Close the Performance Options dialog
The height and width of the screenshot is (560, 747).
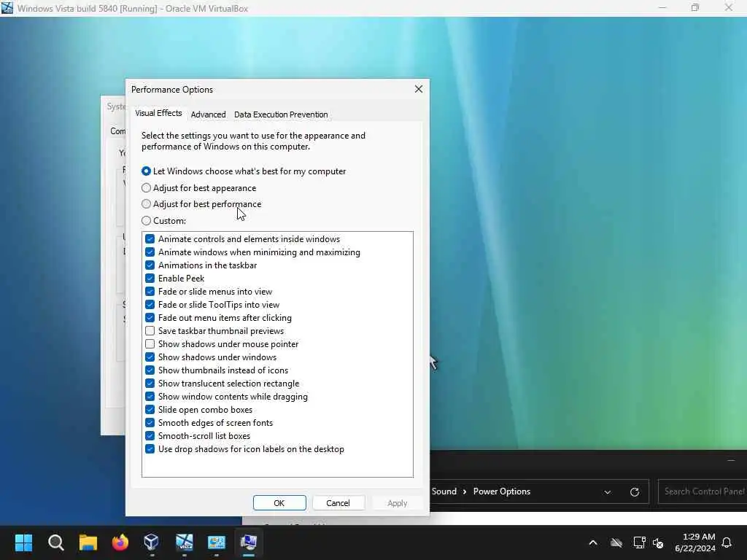pos(418,89)
